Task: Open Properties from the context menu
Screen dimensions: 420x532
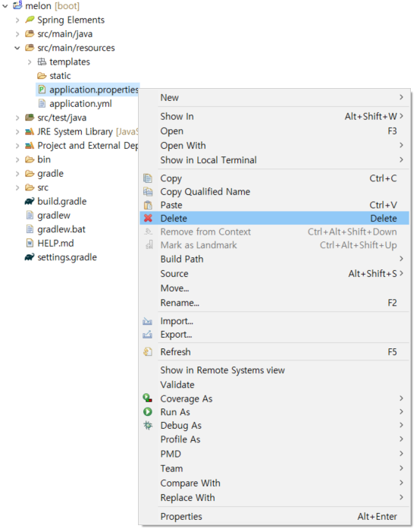Action: [x=274, y=516]
